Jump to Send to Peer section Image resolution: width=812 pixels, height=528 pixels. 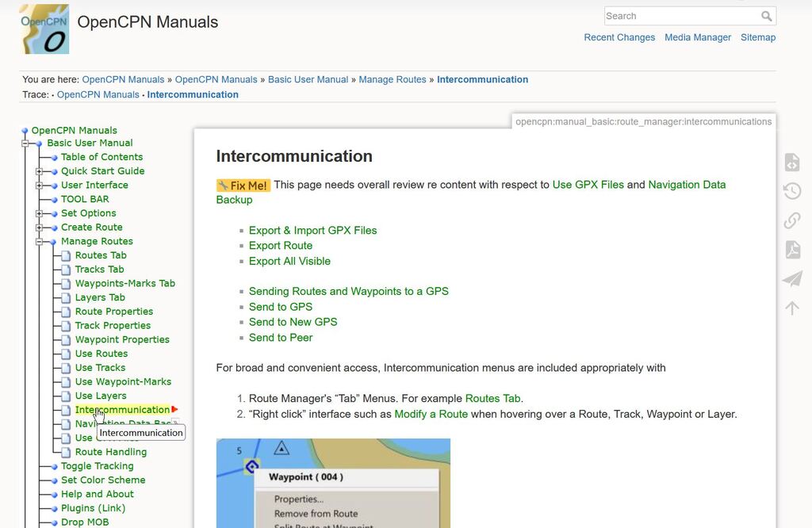coord(281,338)
